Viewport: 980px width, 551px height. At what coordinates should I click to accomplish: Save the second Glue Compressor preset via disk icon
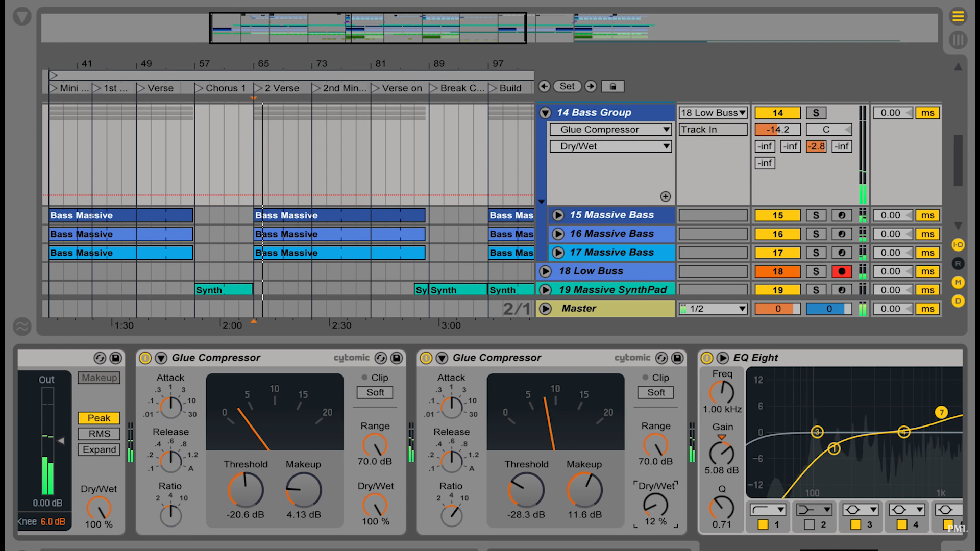click(x=677, y=358)
